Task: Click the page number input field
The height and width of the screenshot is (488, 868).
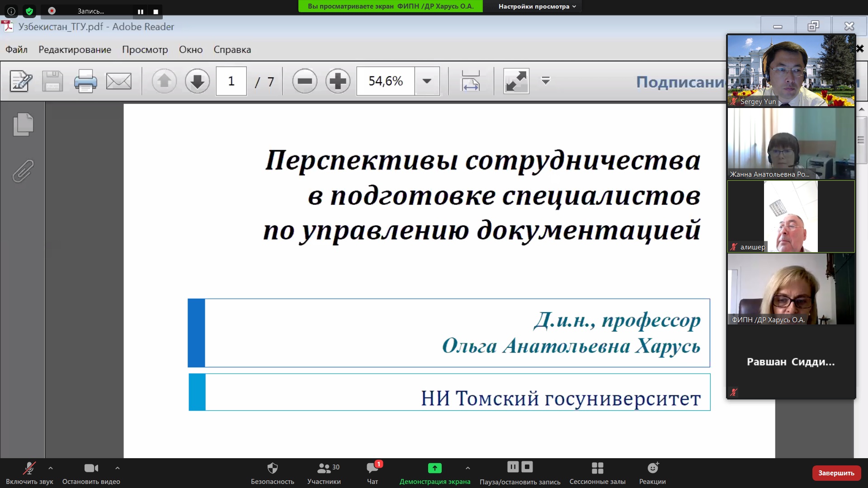Action: tap(231, 81)
